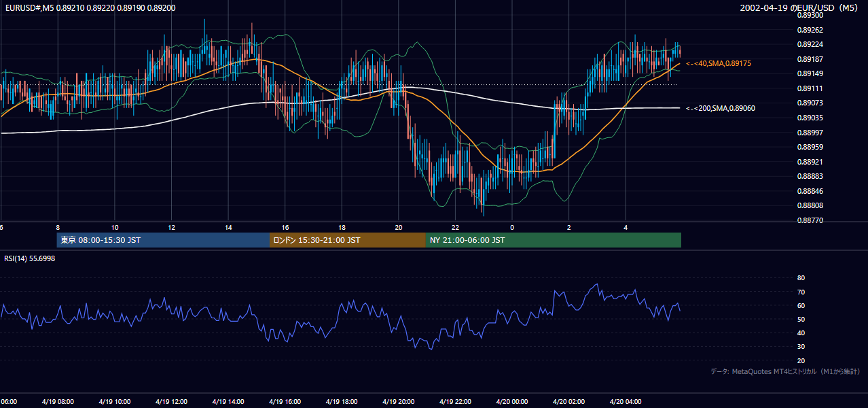This screenshot has width=868, height=408.
Task: Click the 4/19 12:00 bottom time label
Action: point(171,402)
